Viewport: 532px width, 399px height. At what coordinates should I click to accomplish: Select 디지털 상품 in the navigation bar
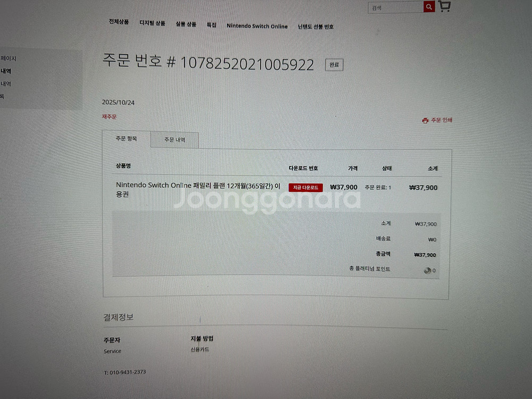152,23
